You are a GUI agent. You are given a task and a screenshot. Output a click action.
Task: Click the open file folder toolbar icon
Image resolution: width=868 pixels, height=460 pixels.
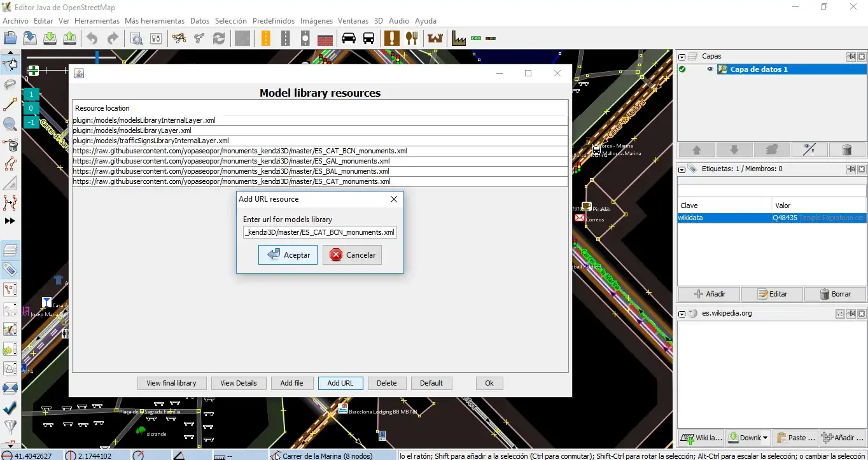(10, 38)
